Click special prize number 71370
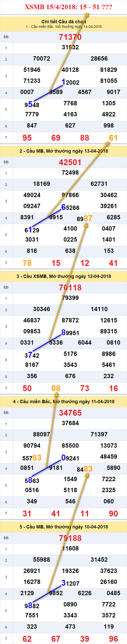The height and width of the screenshot is (644, 127). tap(70, 37)
